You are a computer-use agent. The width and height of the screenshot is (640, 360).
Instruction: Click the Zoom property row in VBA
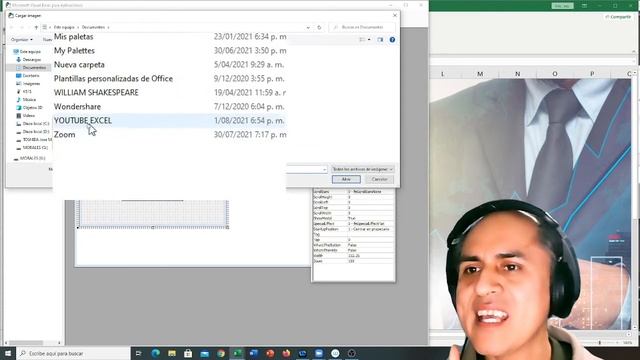tap(353, 261)
